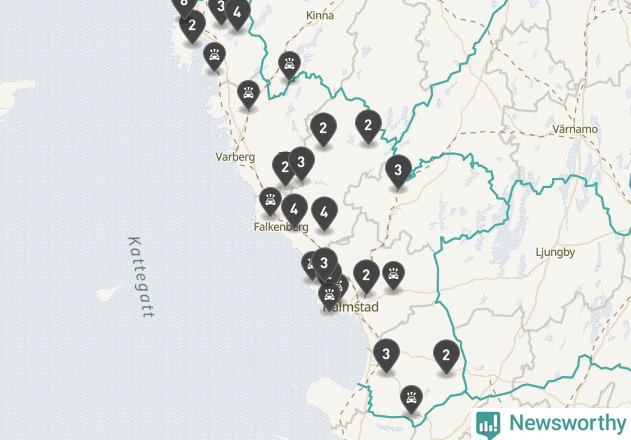The image size is (631, 440).
Task: Open the 2 cluster marker south of Kinna
Action: pyautogui.click(x=323, y=130)
